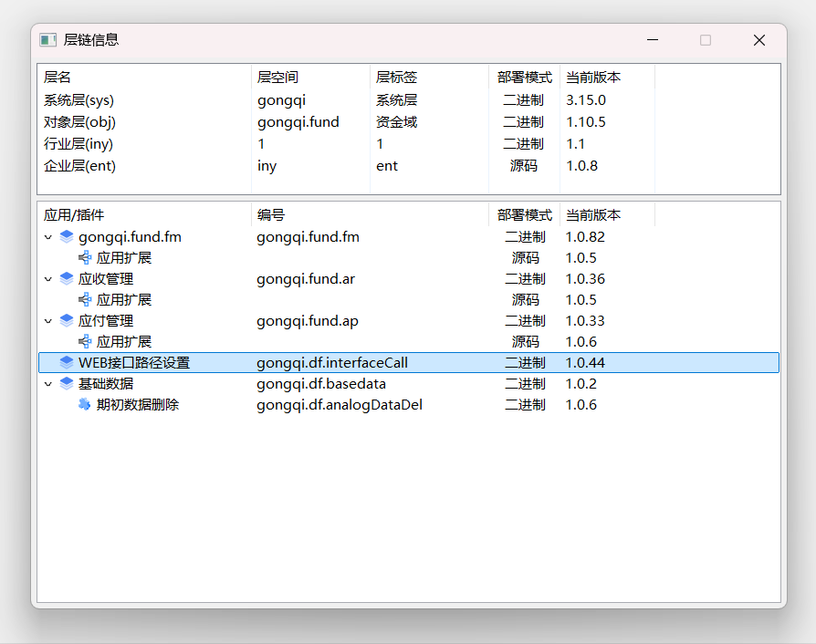Screen dimensions: 816x644
Task: Click the 源码 cell in 企业层 row
Action: [x=524, y=165]
